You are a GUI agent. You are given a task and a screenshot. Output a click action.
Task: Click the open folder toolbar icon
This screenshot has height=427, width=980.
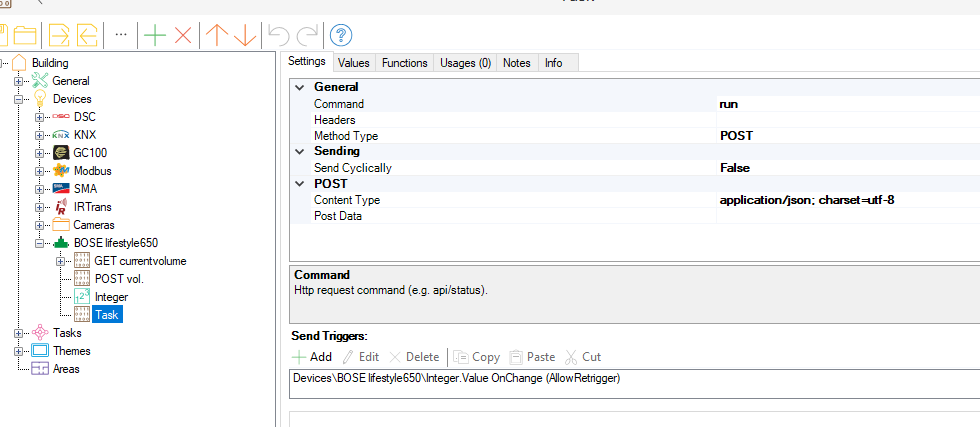coord(25,36)
